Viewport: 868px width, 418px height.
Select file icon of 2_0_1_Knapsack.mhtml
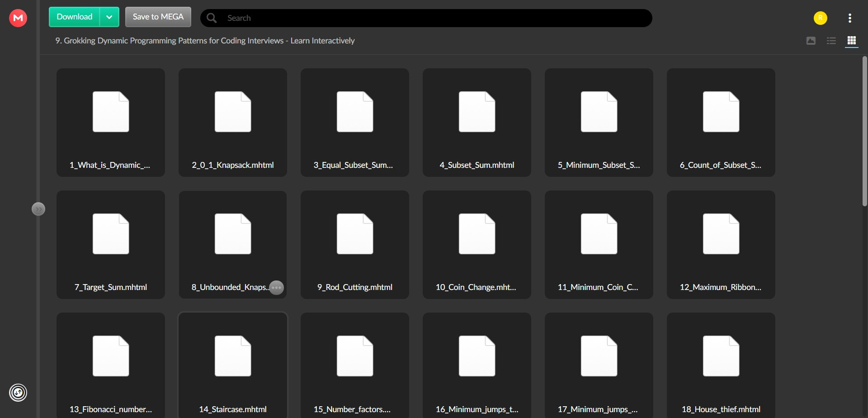click(233, 112)
